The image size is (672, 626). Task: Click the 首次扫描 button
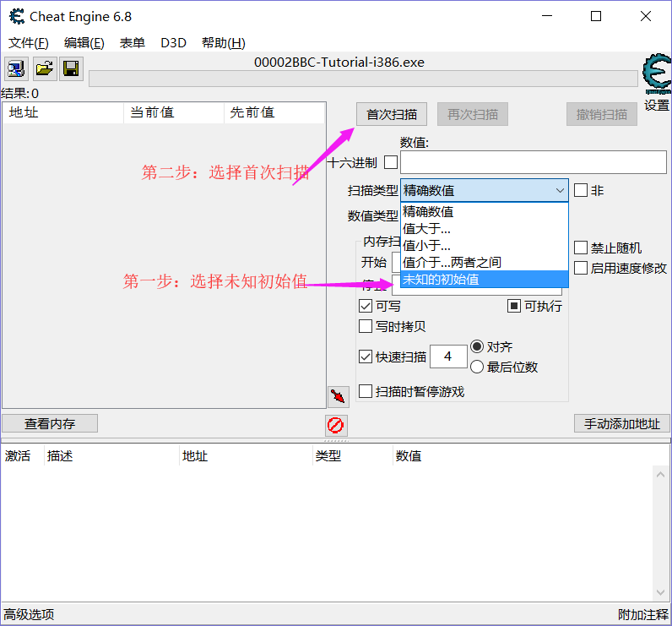click(x=391, y=114)
